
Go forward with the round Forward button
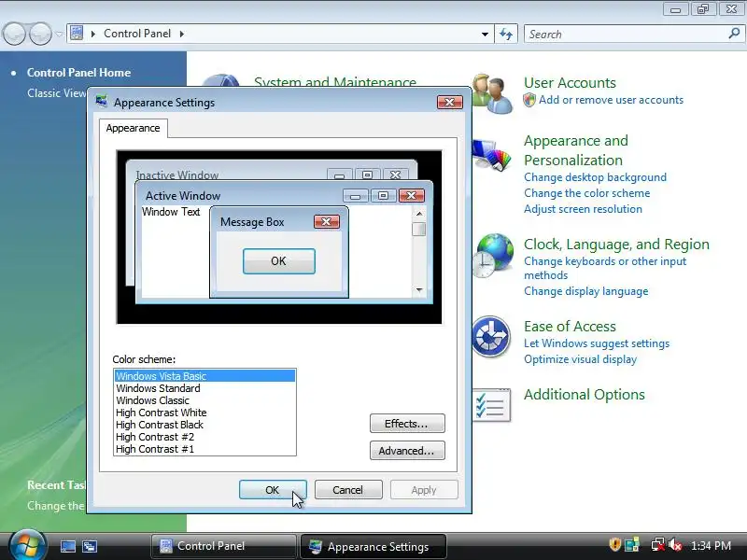tap(40, 34)
